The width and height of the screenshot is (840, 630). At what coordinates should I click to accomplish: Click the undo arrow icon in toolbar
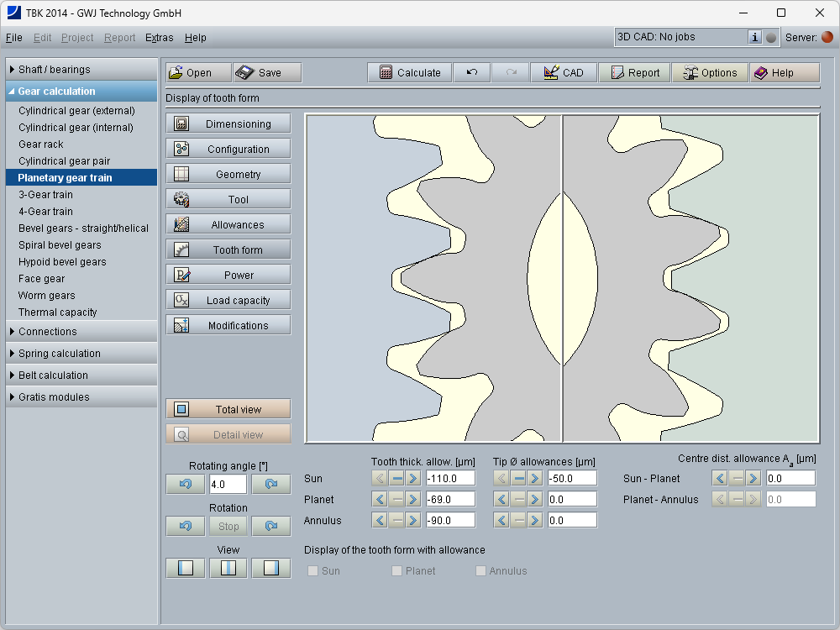click(472, 73)
